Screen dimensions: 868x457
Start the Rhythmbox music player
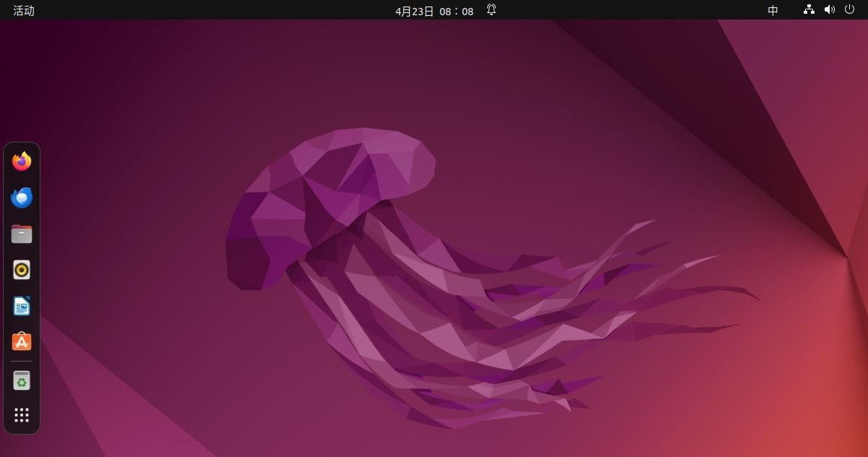(x=22, y=270)
